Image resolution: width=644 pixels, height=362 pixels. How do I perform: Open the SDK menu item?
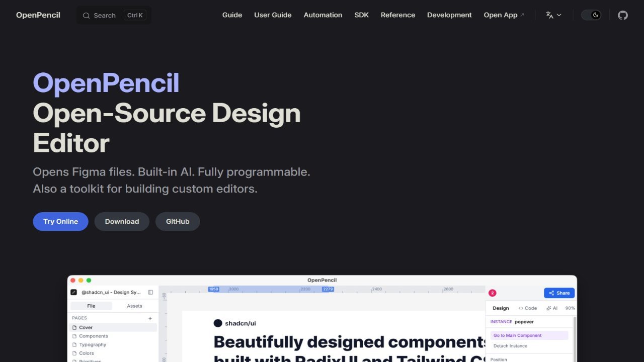[x=361, y=15]
